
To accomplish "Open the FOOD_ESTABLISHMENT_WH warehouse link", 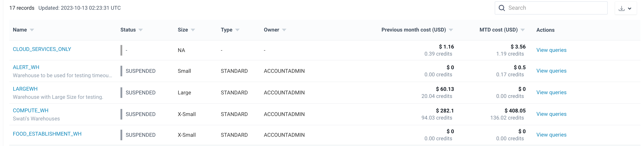I will tap(47, 134).
